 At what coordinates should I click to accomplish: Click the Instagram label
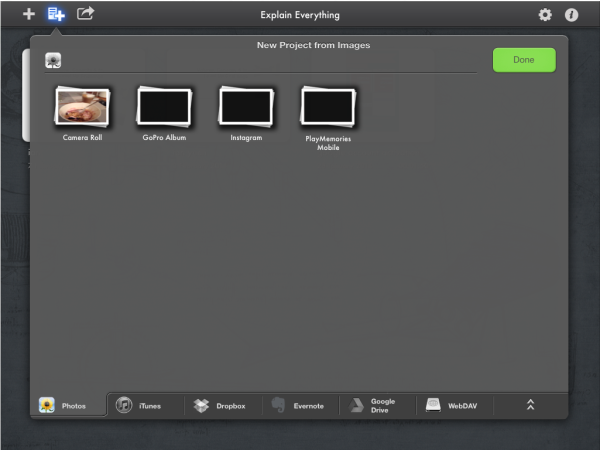click(246, 138)
